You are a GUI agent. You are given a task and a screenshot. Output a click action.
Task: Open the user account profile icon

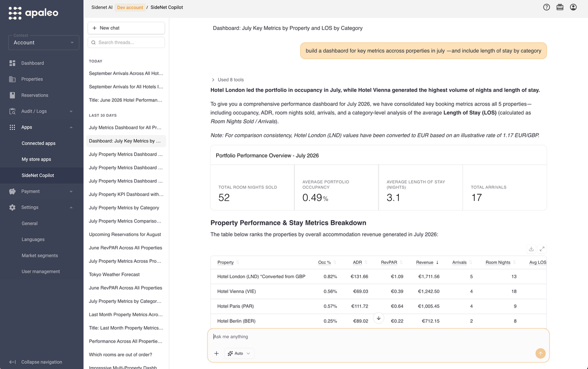(x=573, y=7)
